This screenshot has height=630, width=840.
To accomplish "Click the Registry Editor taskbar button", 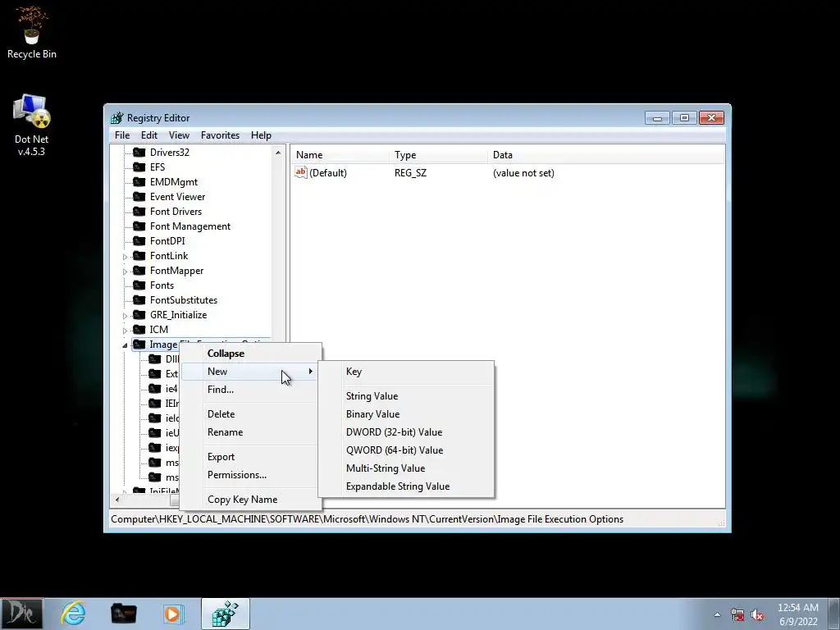I will pyautogui.click(x=225, y=614).
